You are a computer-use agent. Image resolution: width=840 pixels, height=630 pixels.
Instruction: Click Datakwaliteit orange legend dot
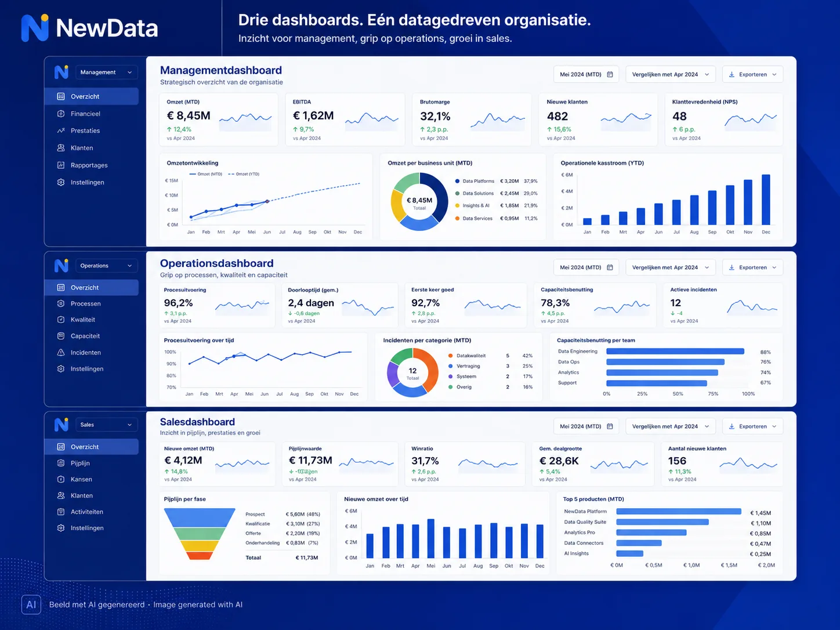[x=450, y=356]
